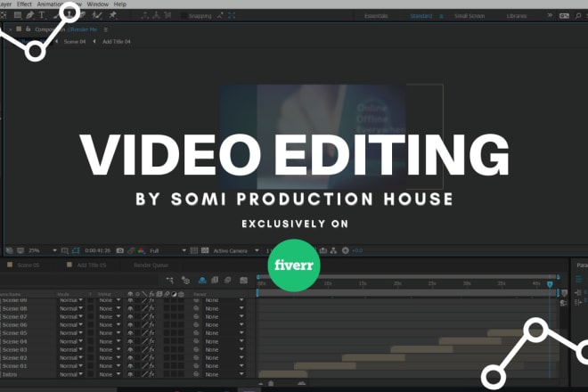Switch to the Libraries workspace

pyautogui.click(x=517, y=16)
